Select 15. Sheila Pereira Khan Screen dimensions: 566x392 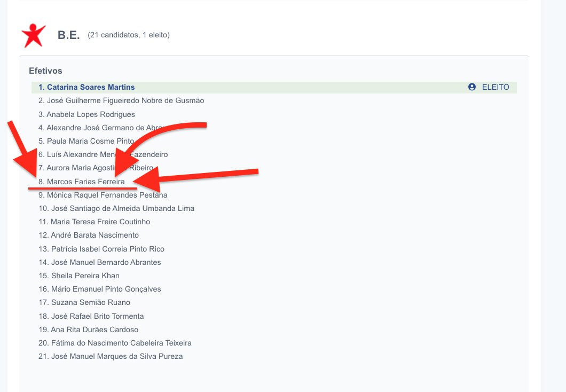tap(79, 276)
